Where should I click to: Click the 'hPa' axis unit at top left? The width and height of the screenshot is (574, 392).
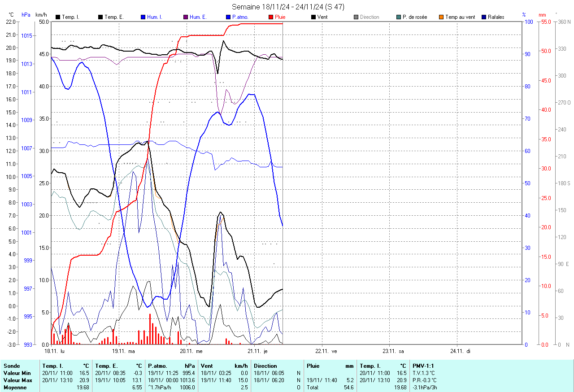point(26,15)
